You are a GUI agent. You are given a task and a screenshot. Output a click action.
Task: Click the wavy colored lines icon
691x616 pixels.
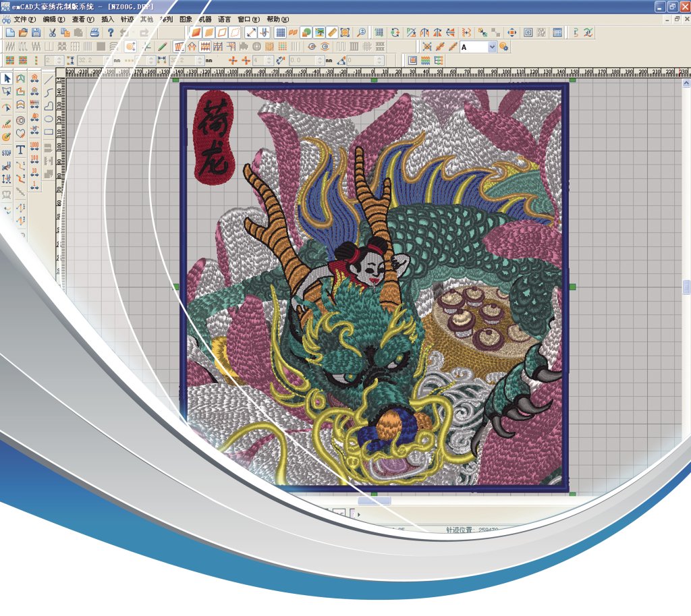coord(426,60)
